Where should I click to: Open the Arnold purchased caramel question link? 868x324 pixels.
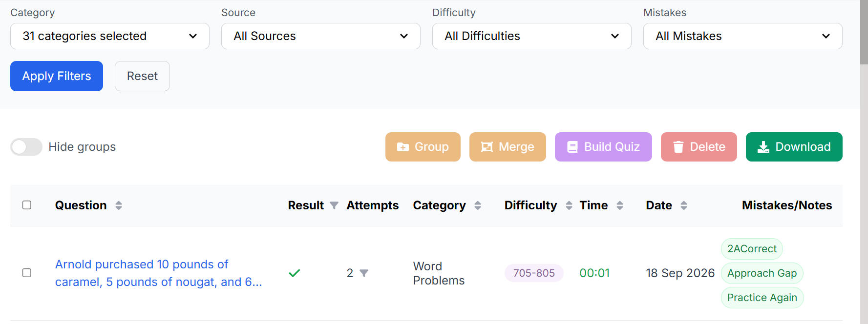pyautogui.click(x=158, y=273)
